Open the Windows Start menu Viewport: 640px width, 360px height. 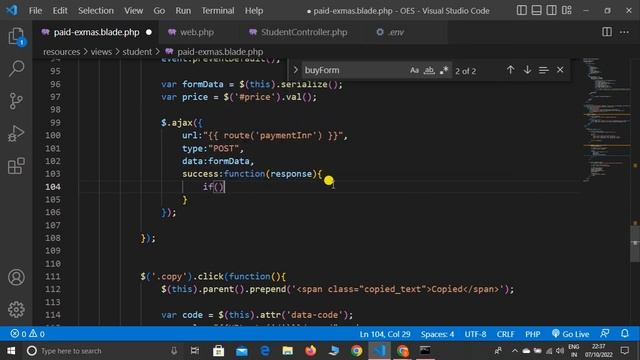(x=11, y=351)
